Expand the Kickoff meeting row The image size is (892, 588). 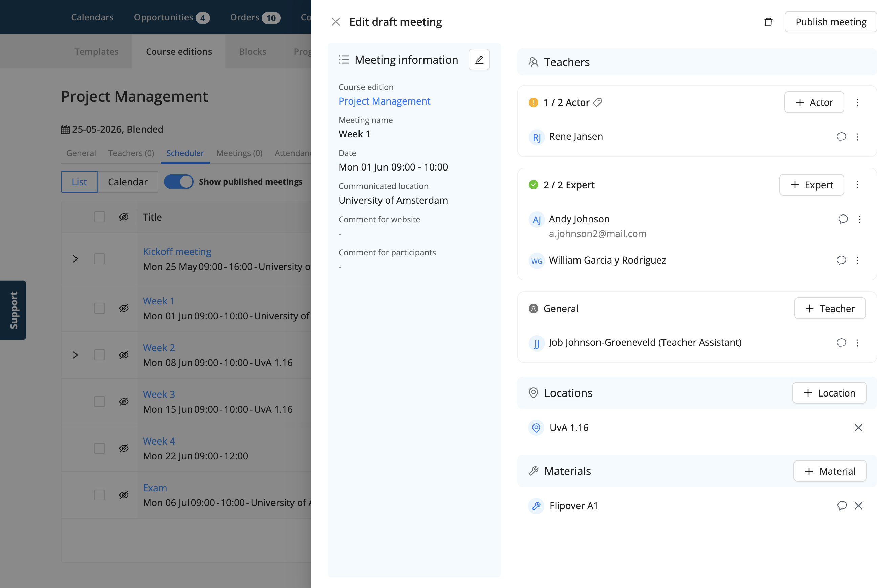[x=75, y=259]
